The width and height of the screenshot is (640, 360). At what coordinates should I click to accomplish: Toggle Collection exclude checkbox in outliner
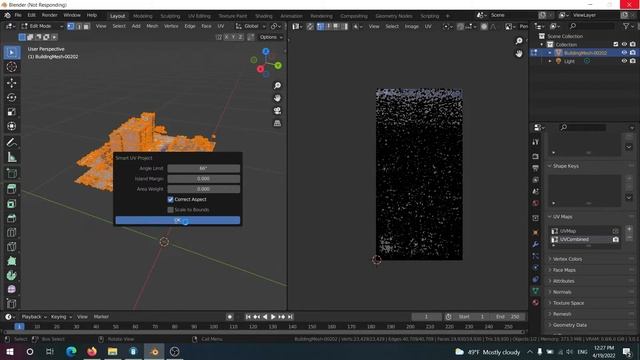pyautogui.click(x=616, y=44)
